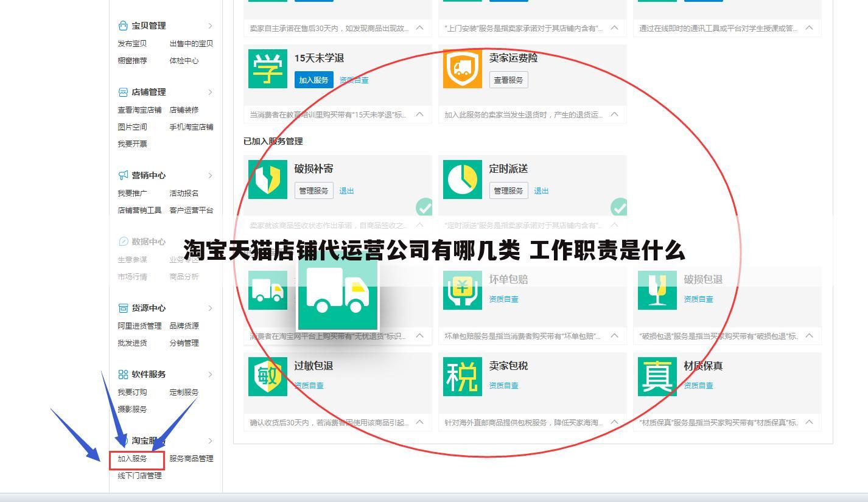The width and height of the screenshot is (868, 502).
Task: Click the 软件服务 grid icon
Action: (x=123, y=374)
